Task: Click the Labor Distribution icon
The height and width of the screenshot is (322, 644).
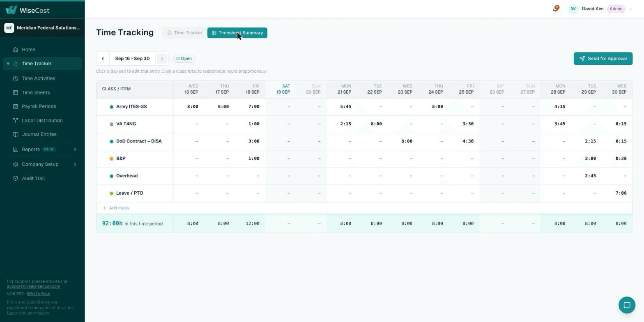Action: (16, 120)
